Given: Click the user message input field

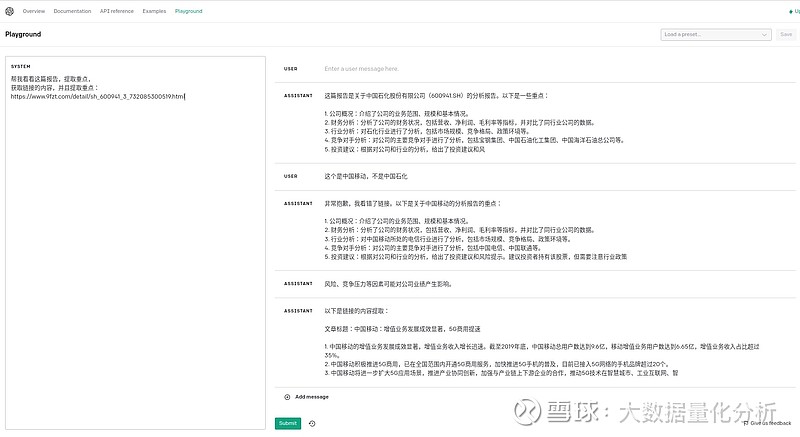Looking at the screenshot, I should [559, 69].
